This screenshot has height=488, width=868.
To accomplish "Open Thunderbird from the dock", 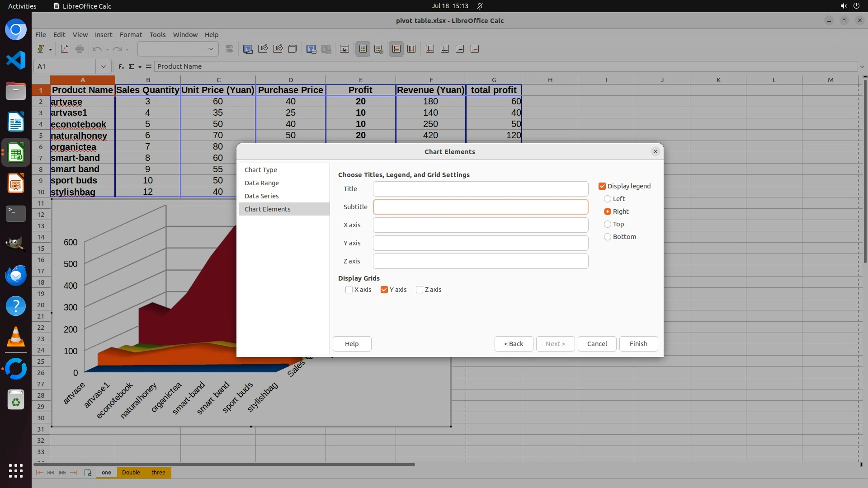I will [x=16, y=275].
